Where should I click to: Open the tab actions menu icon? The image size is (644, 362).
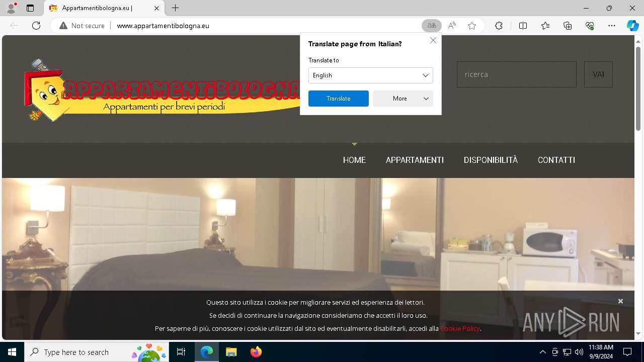coord(30,8)
